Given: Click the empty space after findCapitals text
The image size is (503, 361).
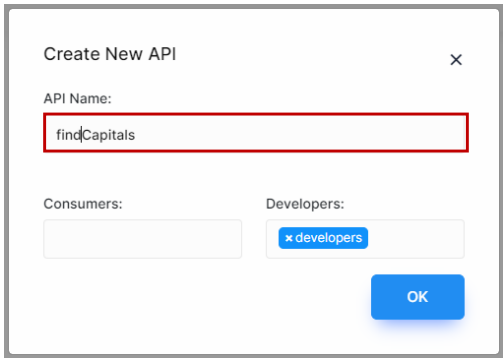Looking at the screenshot, I should point(300,133).
